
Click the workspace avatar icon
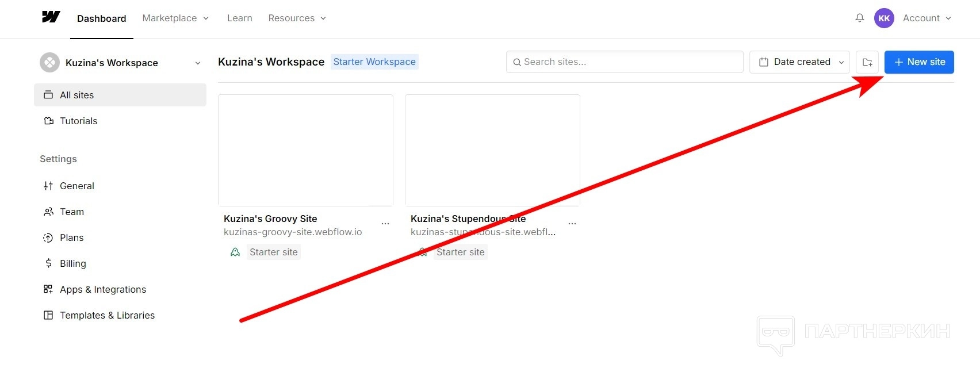pyautogui.click(x=49, y=62)
